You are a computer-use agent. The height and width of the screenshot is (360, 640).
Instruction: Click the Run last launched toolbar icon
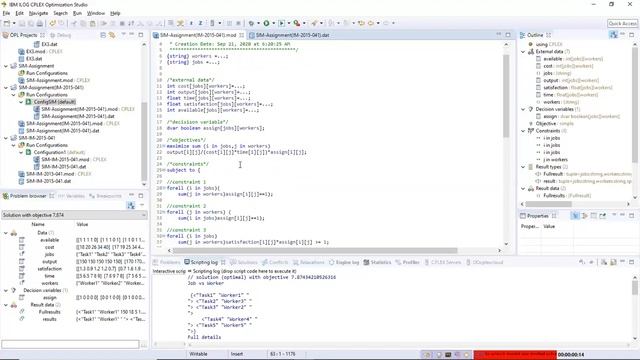tap(281, 23)
